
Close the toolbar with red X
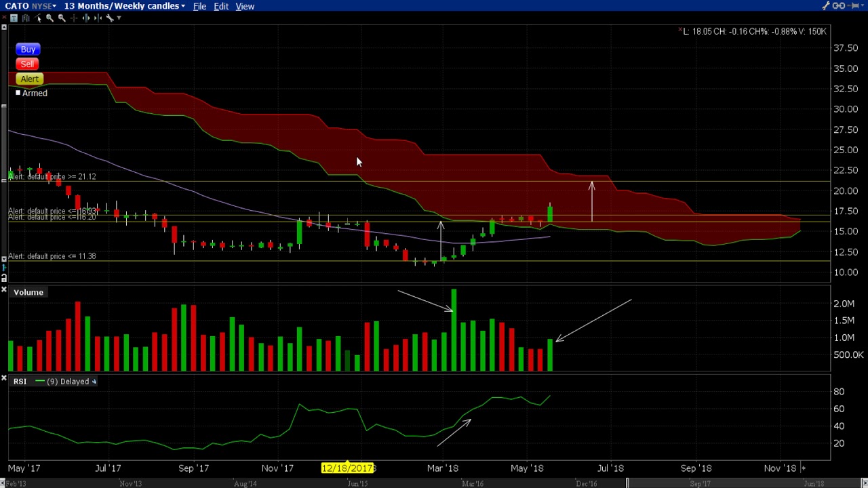(x=4, y=17)
